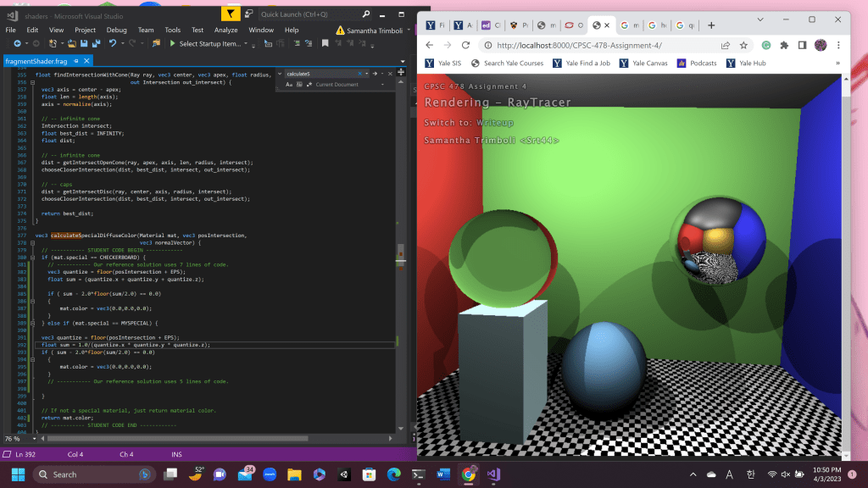Open Microsoft Word from the taskbar
Screen dimensions: 868x488
(x=443, y=474)
